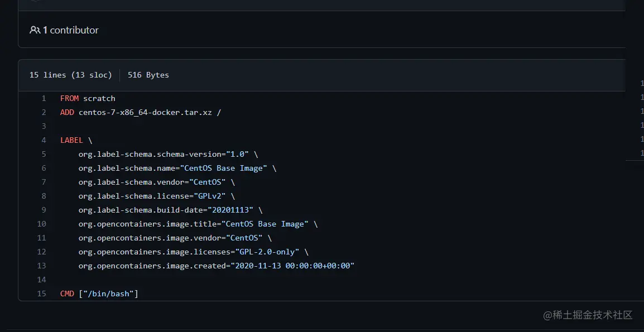Image resolution: width=644 pixels, height=332 pixels.
Task: Select line number 4
Action: pyautogui.click(x=44, y=141)
